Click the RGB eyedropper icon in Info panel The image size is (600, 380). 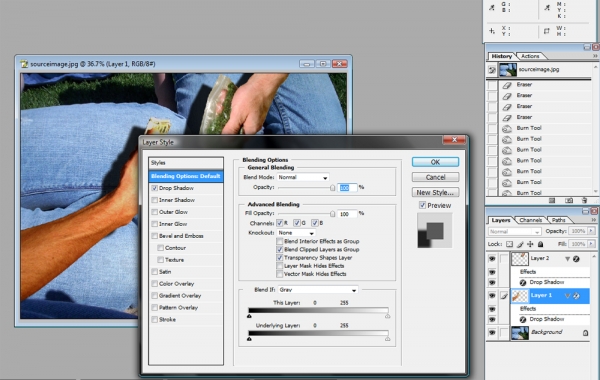[x=492, y=7]
